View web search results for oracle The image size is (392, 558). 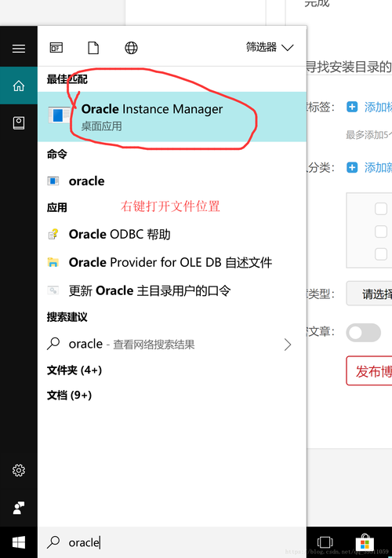coord(172,344)
